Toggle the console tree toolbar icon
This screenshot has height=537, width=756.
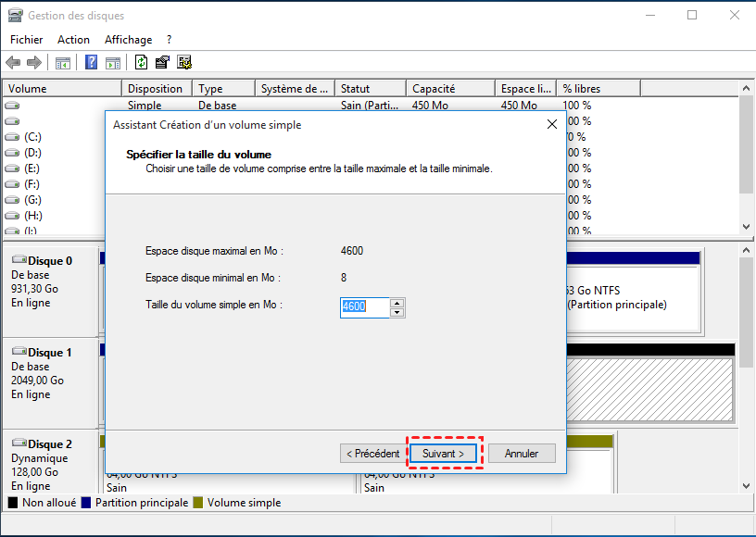63,63
